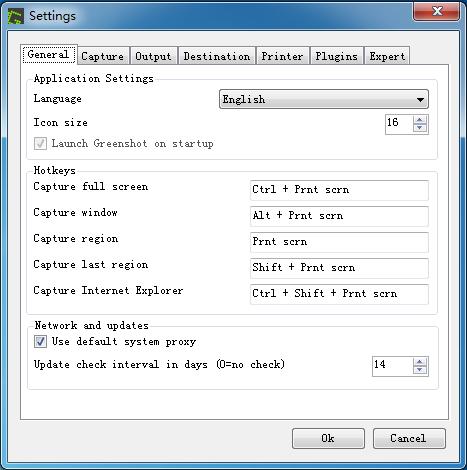The height and width of the screenshot is (470, 467).
Task: Go to the Plugins tab
Action: tap(337, 56)
